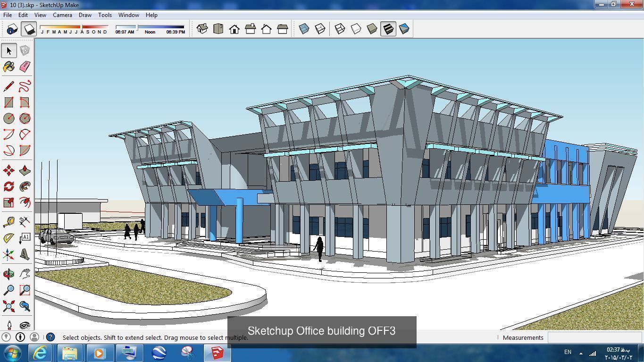
Task: Switch to Right standard view
Action: [x=250, y=29]
